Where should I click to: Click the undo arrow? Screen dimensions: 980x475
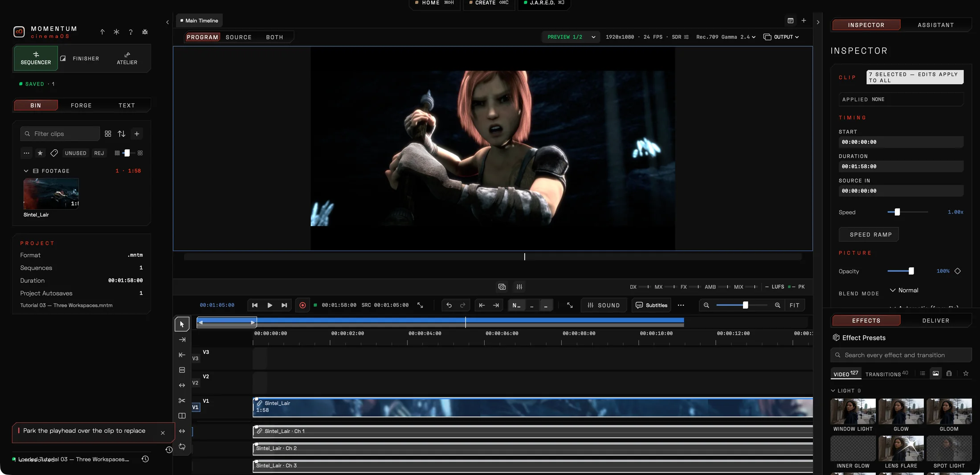[449, 305]
